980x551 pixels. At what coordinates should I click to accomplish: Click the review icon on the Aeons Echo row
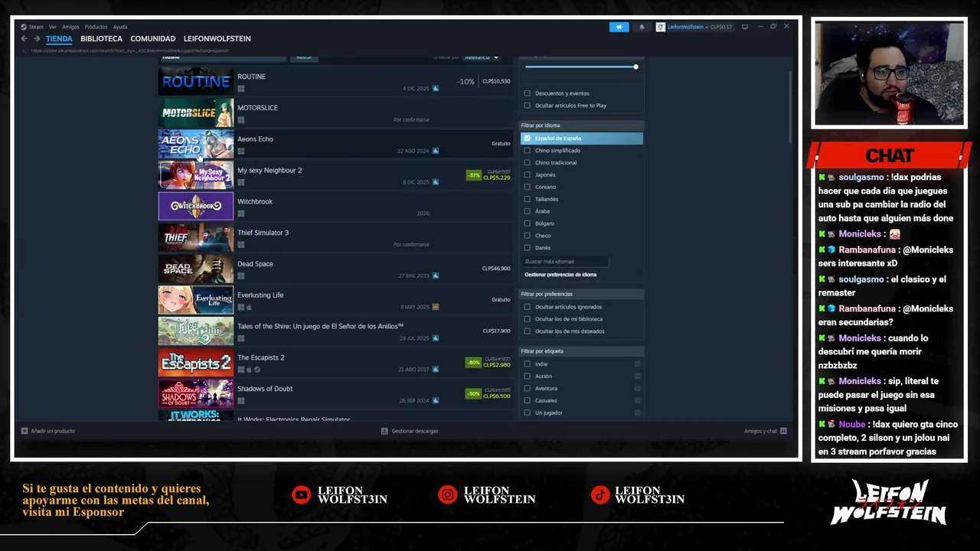click(436, 151)
